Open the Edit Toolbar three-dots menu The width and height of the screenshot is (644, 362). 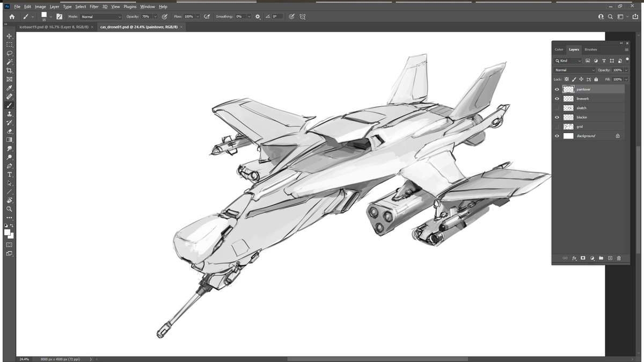pos(9,218)
